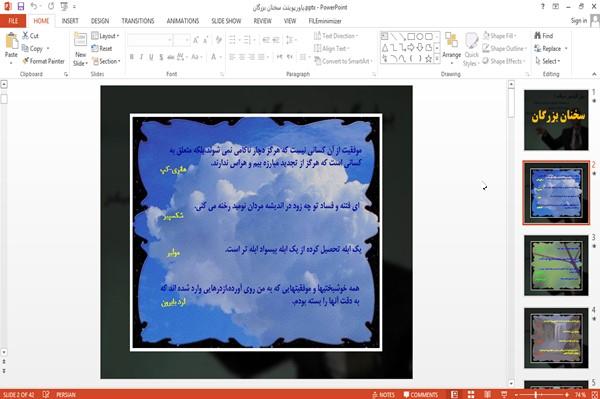Image resolution: width=600 pixels, height=399 pixels.
Task: Expand the Layout dropdown
Action: (105, 36)
